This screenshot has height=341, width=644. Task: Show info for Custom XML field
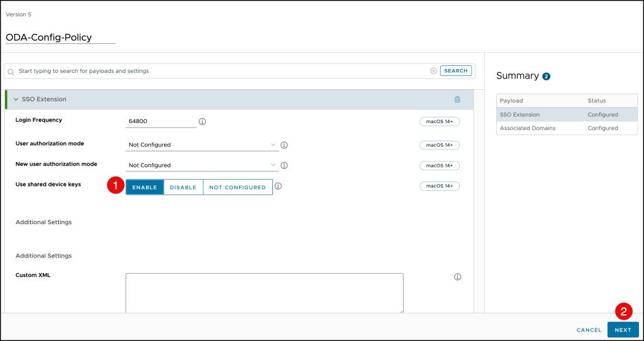(457, 277)
